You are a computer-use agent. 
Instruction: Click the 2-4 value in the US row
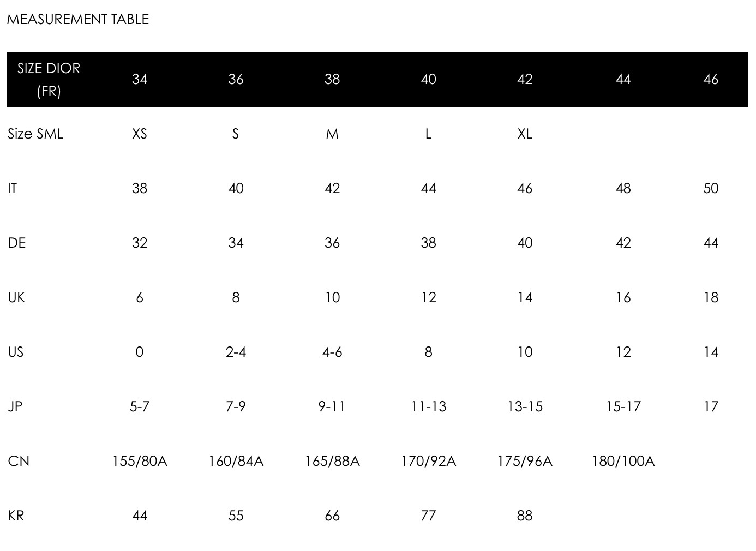[236, 352]
